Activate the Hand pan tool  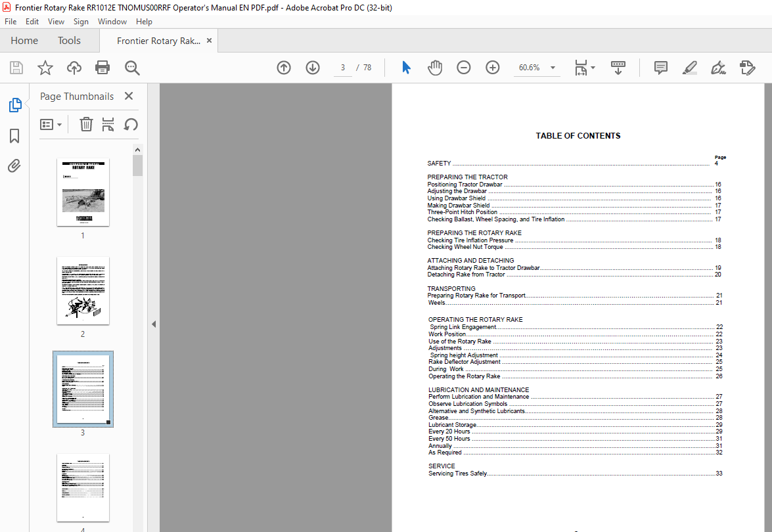pos(435,68)
